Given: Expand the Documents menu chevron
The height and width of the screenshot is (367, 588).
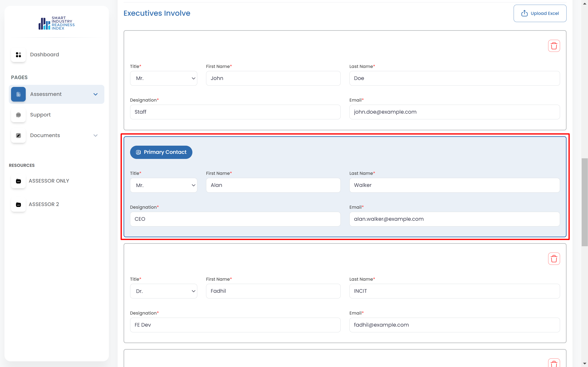Looking at the screenshot, I should 96,135.
